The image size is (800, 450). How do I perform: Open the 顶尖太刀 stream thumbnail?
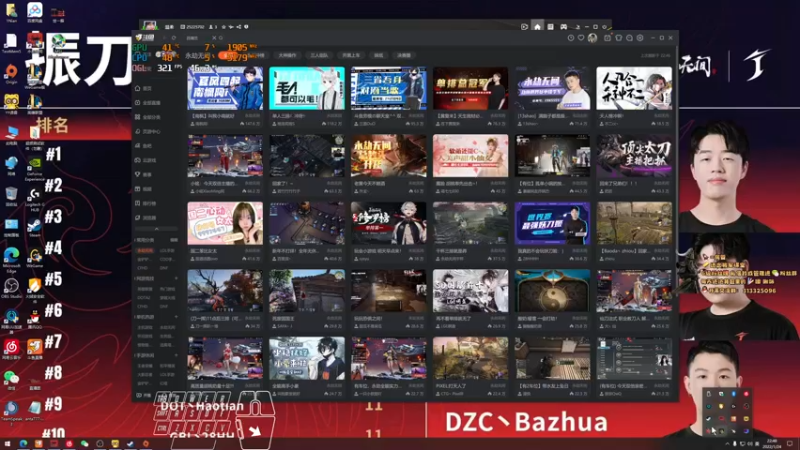coord(634,156)
